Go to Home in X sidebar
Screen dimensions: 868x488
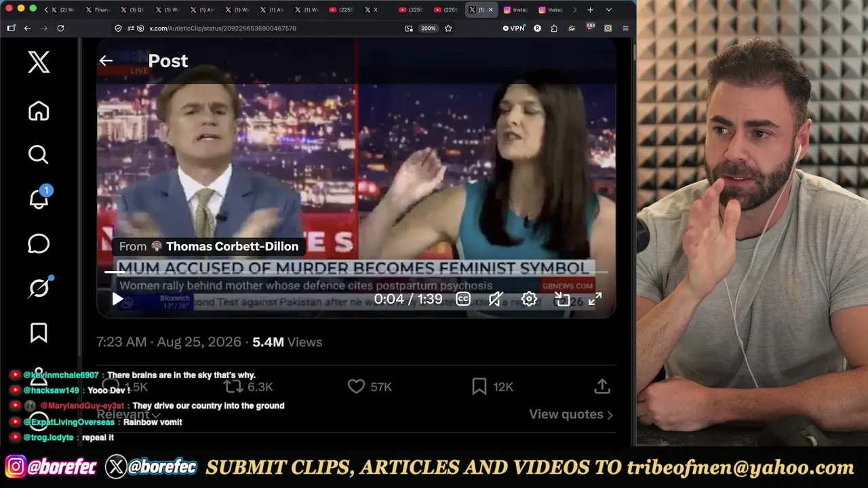39,110
